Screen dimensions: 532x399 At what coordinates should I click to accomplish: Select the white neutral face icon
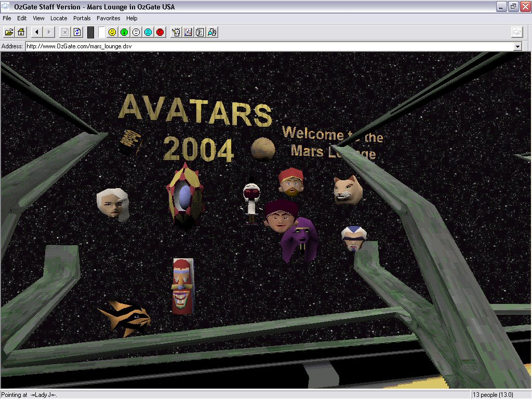136,32
